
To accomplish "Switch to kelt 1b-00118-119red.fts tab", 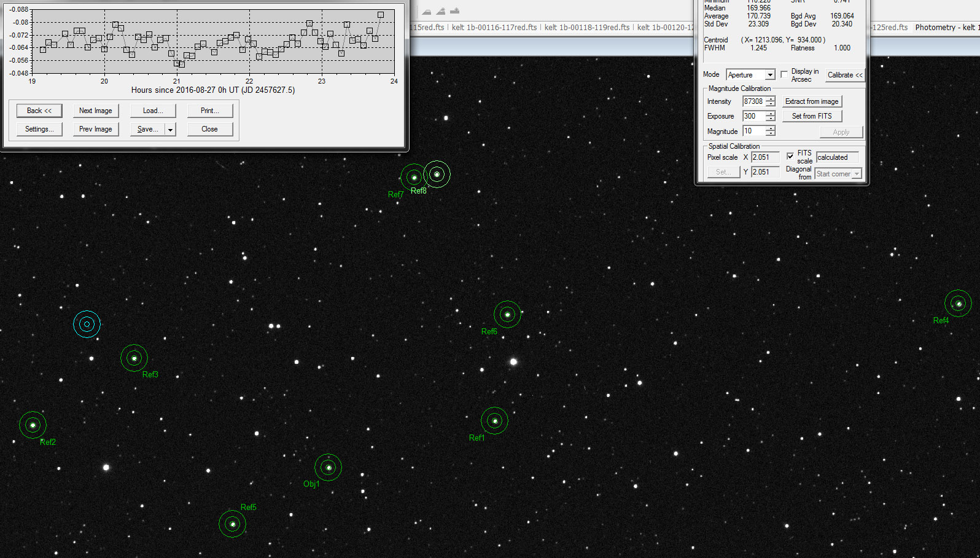I will pyautogui.click(x=587, y=28).
